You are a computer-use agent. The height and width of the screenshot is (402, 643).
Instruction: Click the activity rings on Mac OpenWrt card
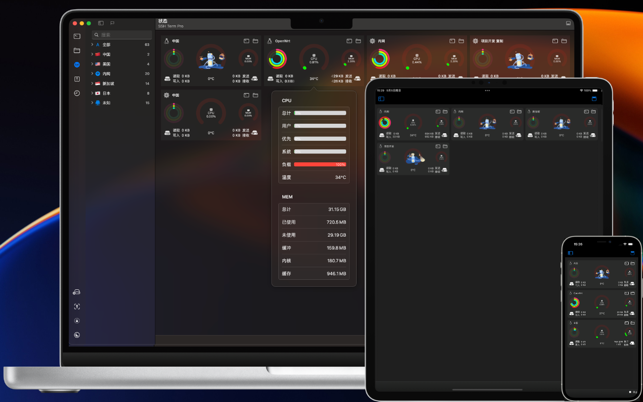coord(278,59)
